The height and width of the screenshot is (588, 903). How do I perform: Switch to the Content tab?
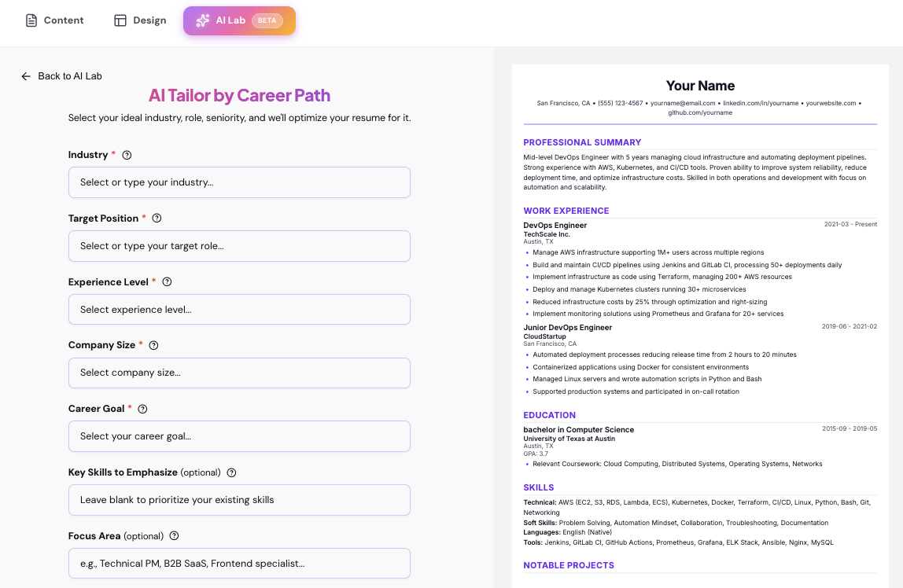click(53, 20)
